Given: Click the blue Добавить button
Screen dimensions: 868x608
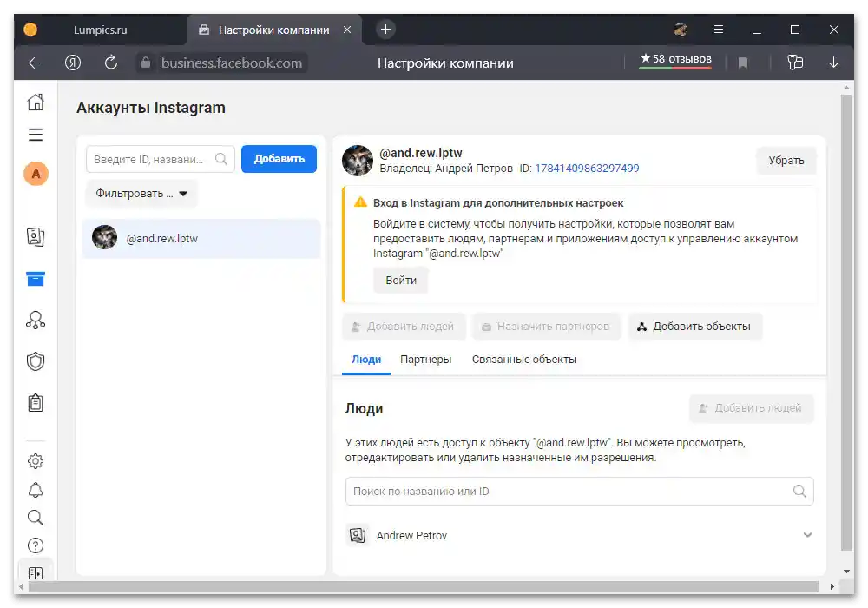Looking at the screenshot, I should click(x=279, y=159).
